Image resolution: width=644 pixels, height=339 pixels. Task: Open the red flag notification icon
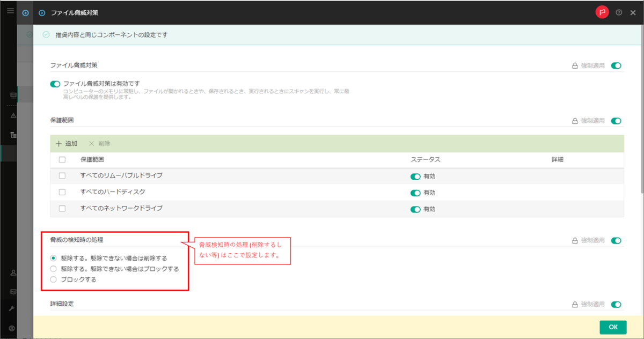pyautogui.click(x=602, y=11)
